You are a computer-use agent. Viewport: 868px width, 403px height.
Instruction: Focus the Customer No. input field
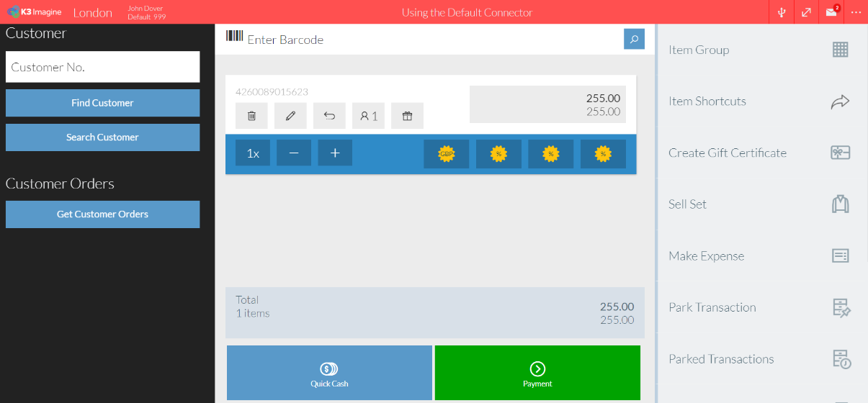102,67
